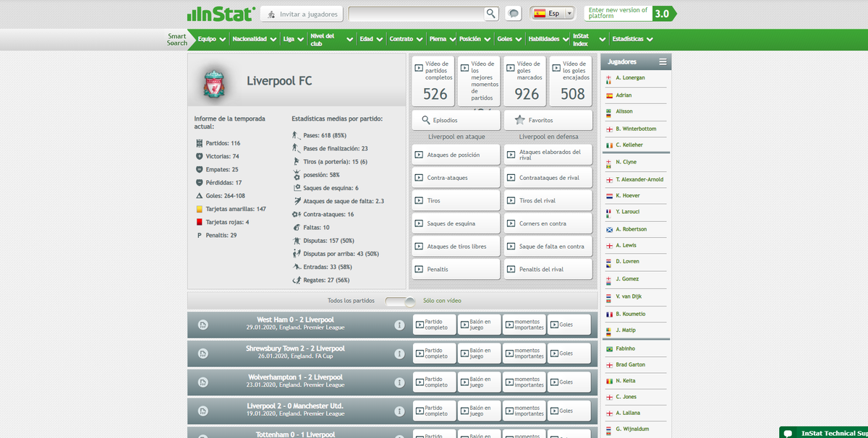Select player Alisson
The height and width of the screenshot is (438, 868).
pyautogui.click(x=624, y=111)
